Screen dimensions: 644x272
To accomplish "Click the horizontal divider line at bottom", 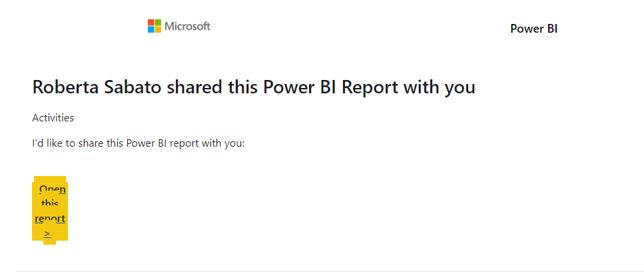I will pos(330,271).
